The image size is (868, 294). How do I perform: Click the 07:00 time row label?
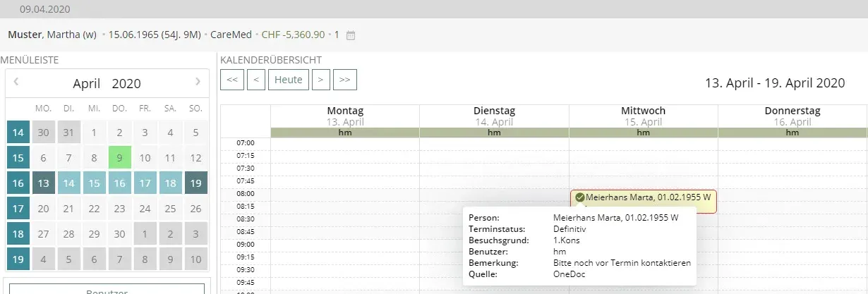[x=245, y=143]
